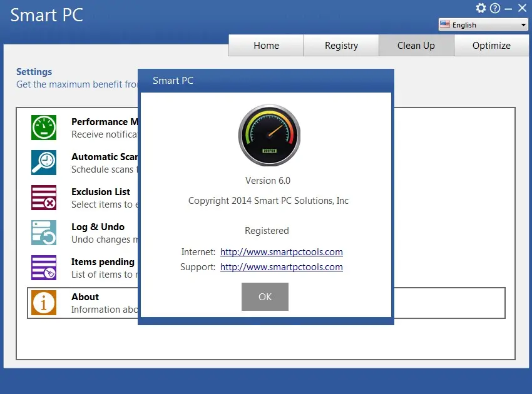
Task: Switch to the Clean Up tab
Action: (x=416, y=46)
